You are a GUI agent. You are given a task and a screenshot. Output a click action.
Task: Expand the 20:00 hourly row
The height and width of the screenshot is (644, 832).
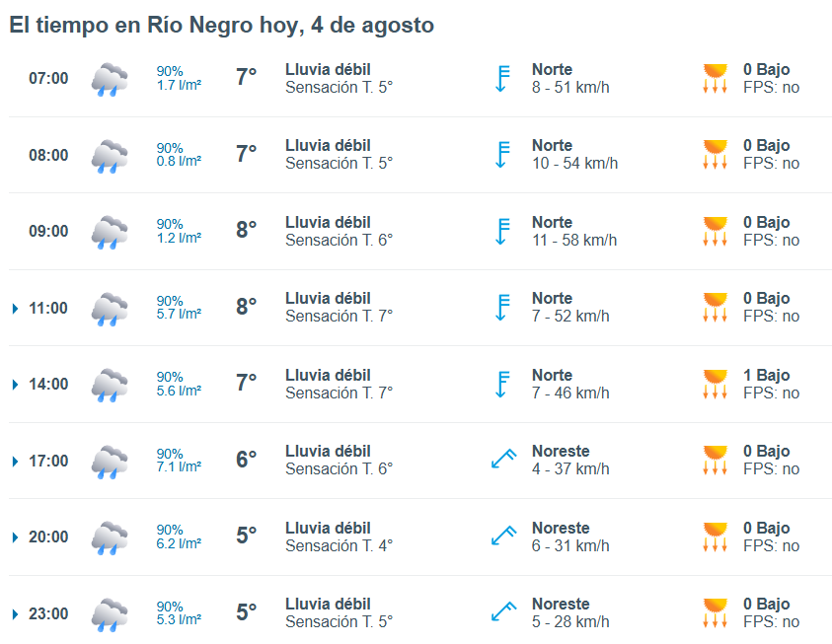click(x=15, y=537)
